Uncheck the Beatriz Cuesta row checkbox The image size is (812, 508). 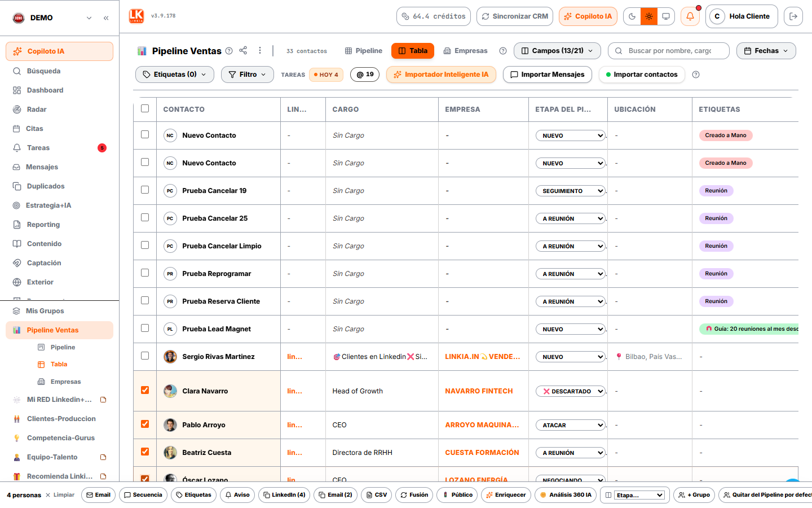145,452
